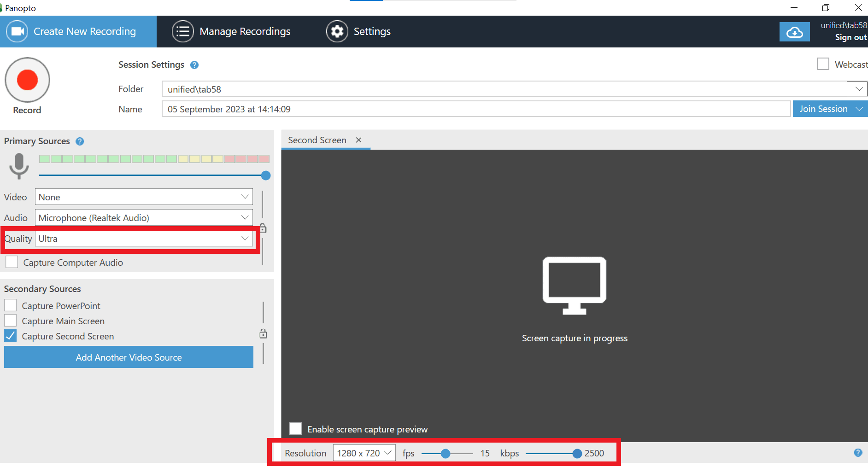The height and width of the screenshot is (467, 868).
Task: Click the fps slider handle
Action: [445, 454]
